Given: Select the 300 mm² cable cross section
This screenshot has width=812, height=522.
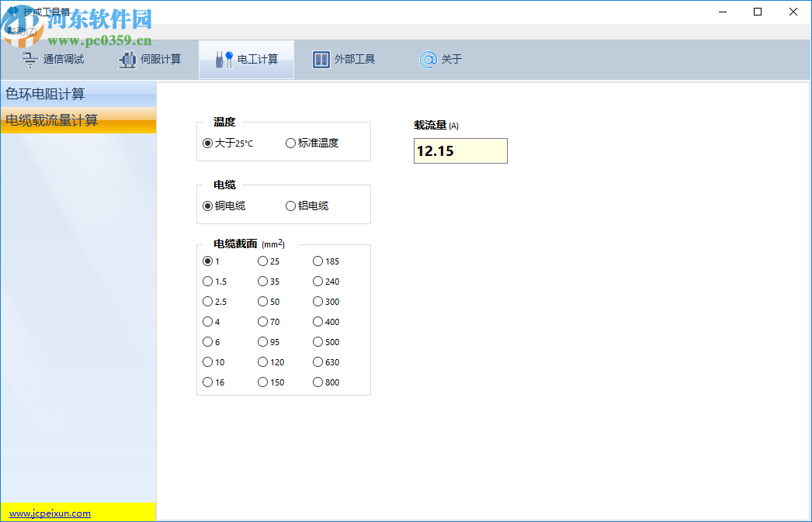Looking at the screenshot, I should click(318, 302).
